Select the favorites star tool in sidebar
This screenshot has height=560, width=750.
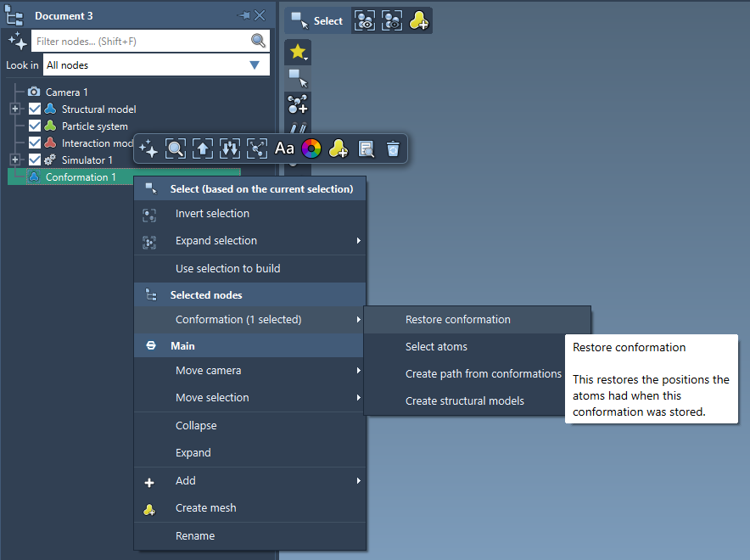coord(297,52)
